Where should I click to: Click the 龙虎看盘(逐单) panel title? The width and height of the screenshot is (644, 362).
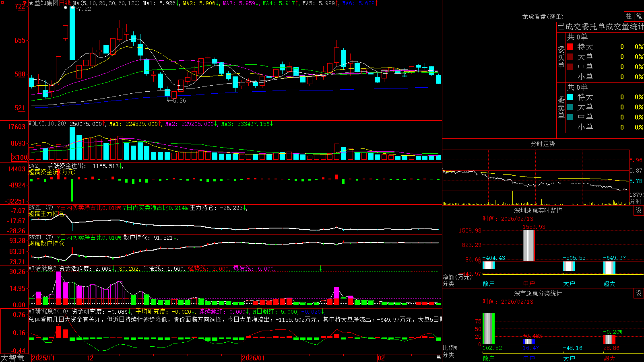(x=543, y=16)
